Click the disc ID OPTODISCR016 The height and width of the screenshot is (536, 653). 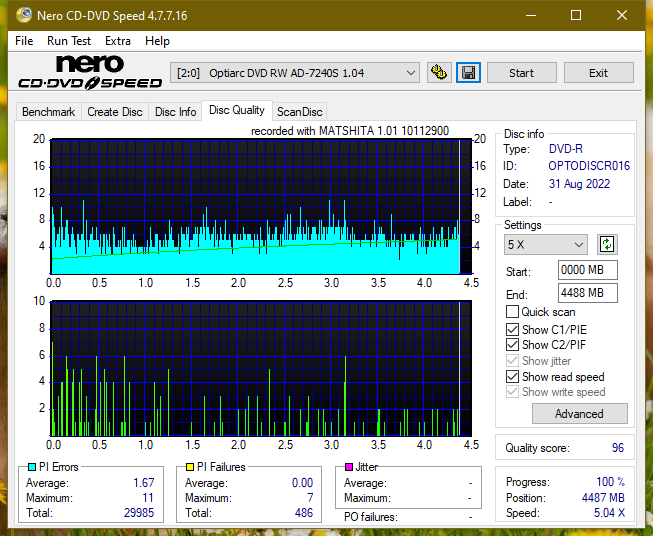(589, 166)
